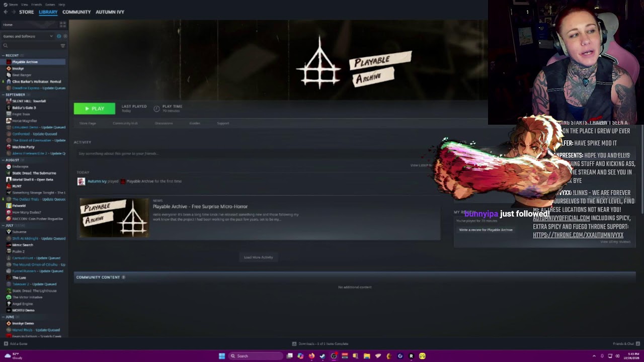The height and width of the screenshot is (362, 644).
Task: Collapse the AUGUST category
Action: click(x=3, y=160)
